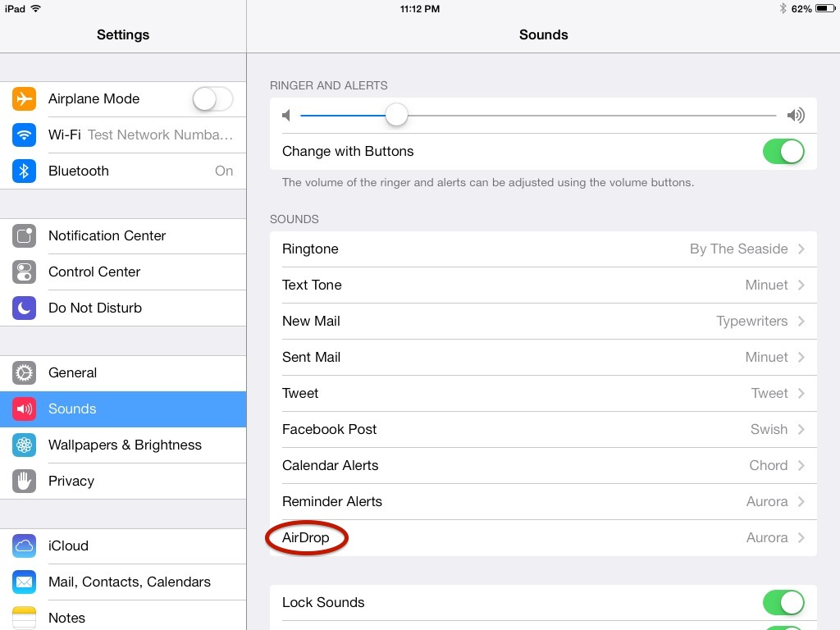
Task: Open Wi-Fi settings via its icon
Action: point(25,135)
